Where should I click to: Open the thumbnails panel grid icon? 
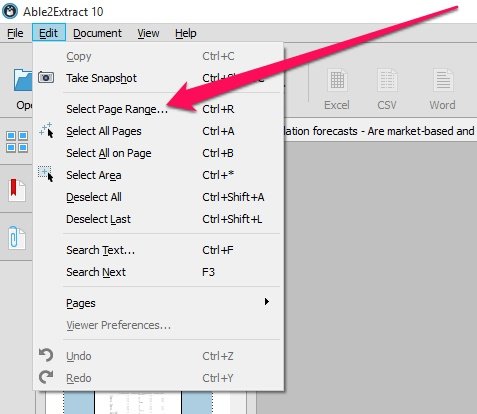pos(17,142)
